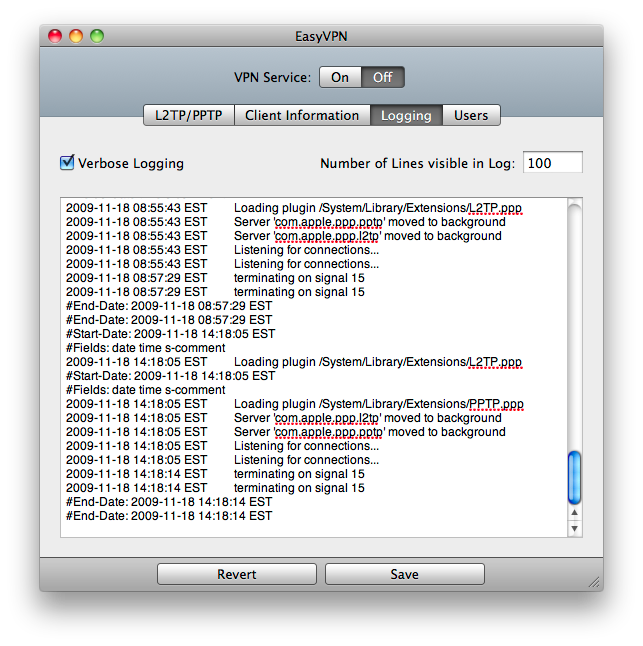Switch to the Client Information tab
The image size is (643, 646).
pos(302,115)
